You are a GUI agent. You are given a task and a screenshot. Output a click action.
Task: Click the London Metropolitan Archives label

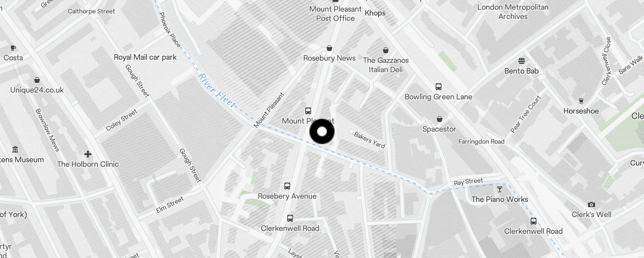(x=513, y=12)
